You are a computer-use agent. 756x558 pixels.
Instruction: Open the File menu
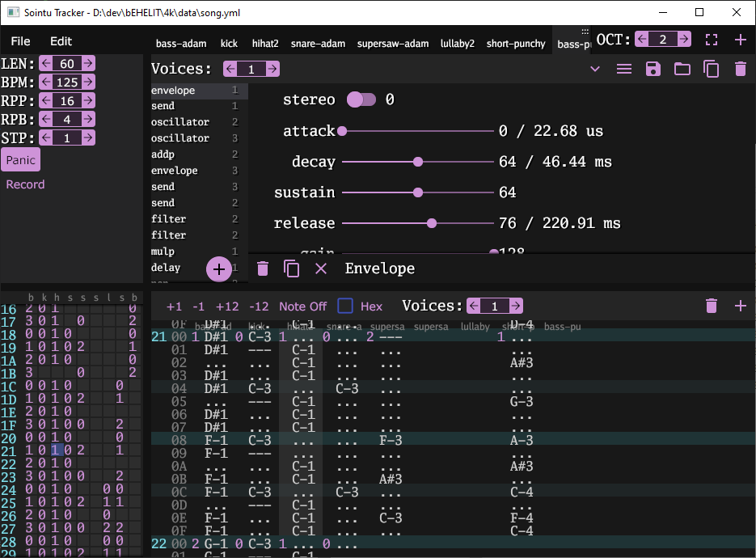coord(20,41)
